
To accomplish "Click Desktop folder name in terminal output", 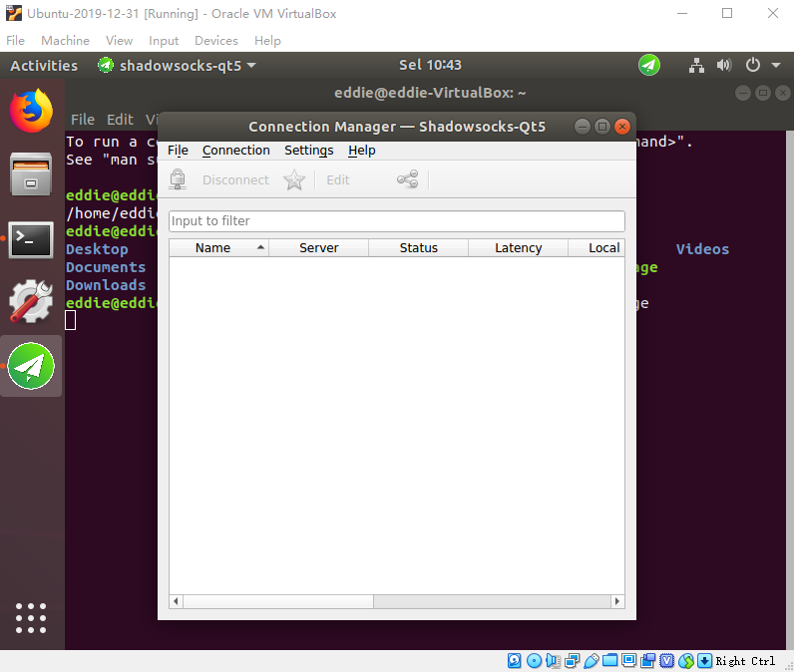I will coord(97,249).
